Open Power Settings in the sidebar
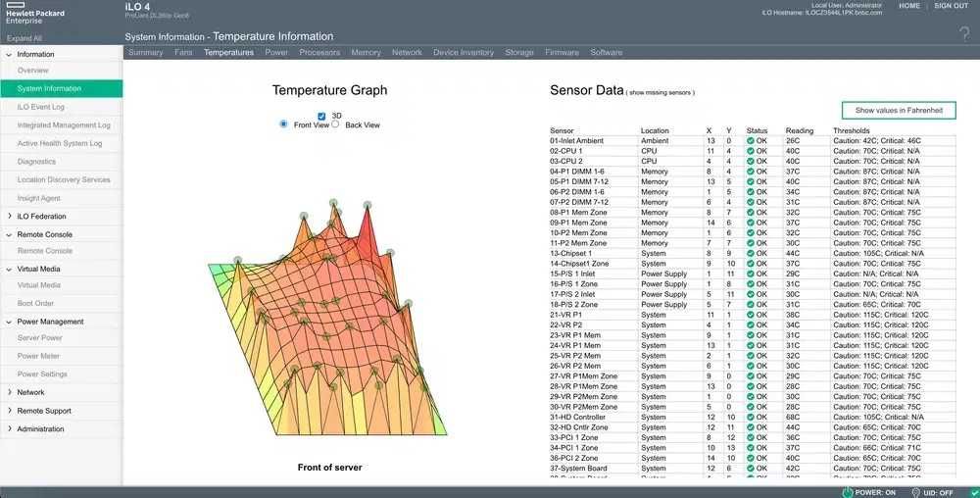The image size is (980, 498). 42,373
